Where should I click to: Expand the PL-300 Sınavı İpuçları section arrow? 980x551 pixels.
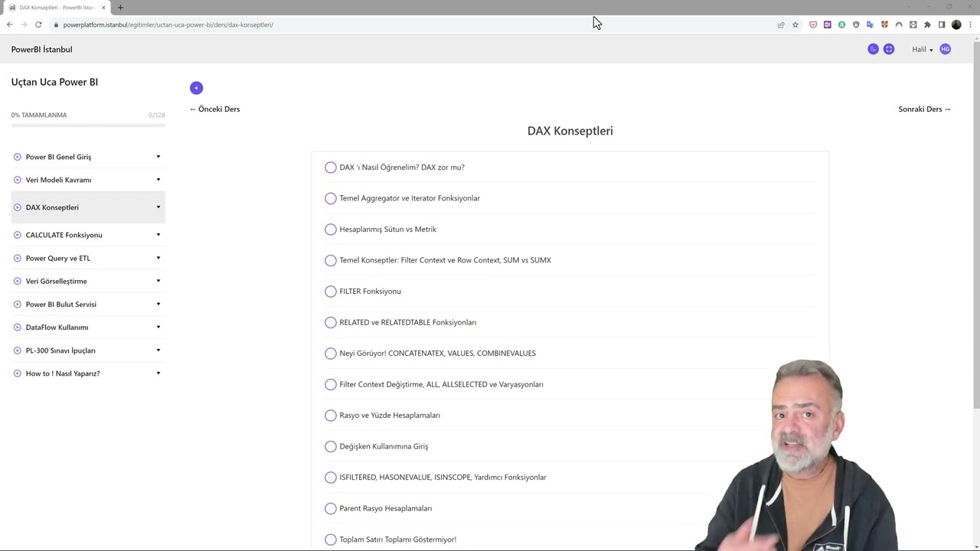pos(158,350)
